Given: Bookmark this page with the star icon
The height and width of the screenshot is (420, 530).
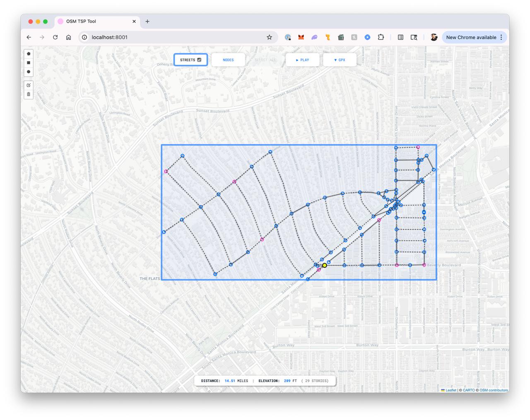Looking at the screenshot, I should pyautogui.click(x=269, y=37).
